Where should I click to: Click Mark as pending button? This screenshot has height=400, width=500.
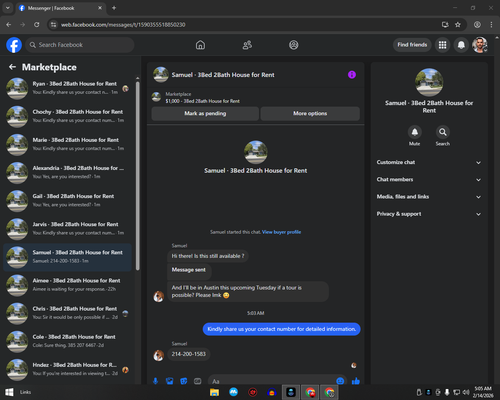(205, 114)
